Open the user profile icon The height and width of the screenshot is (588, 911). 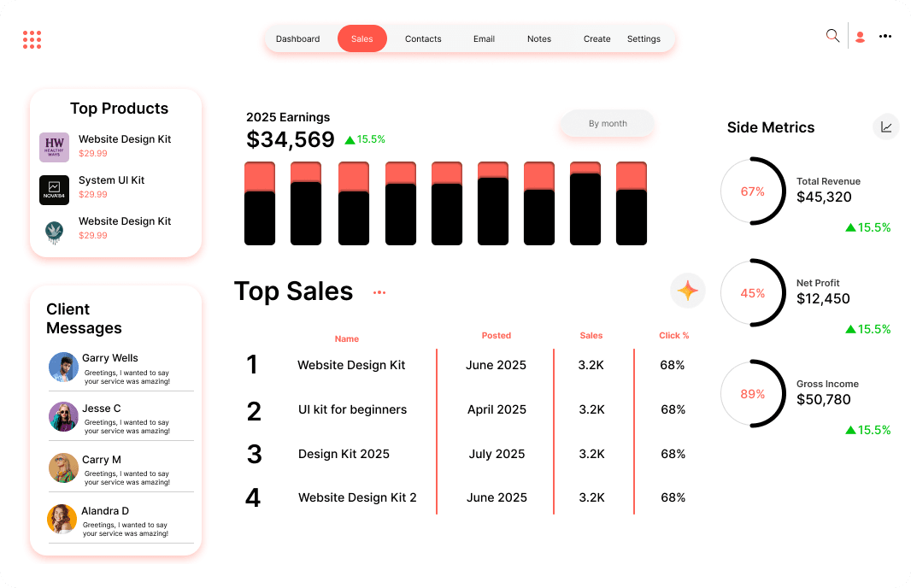tap(861, 37)
